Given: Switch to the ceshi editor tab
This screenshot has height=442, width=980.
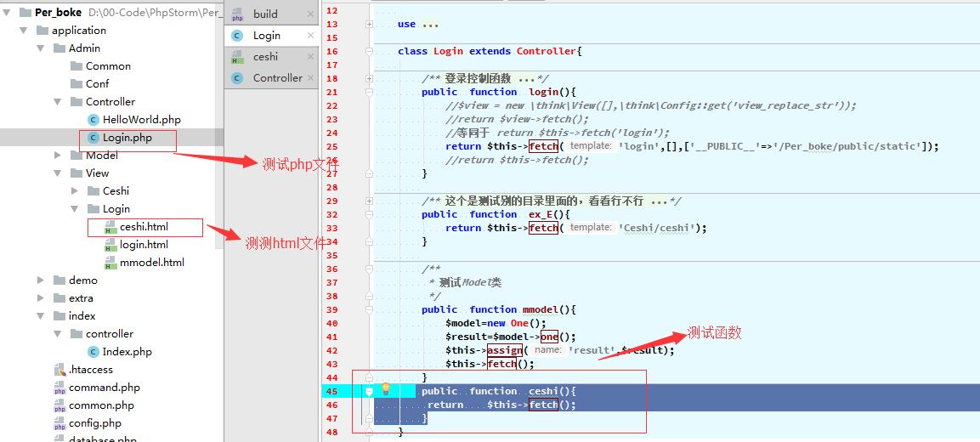Looking at the screenshot, I should point(265,57).
